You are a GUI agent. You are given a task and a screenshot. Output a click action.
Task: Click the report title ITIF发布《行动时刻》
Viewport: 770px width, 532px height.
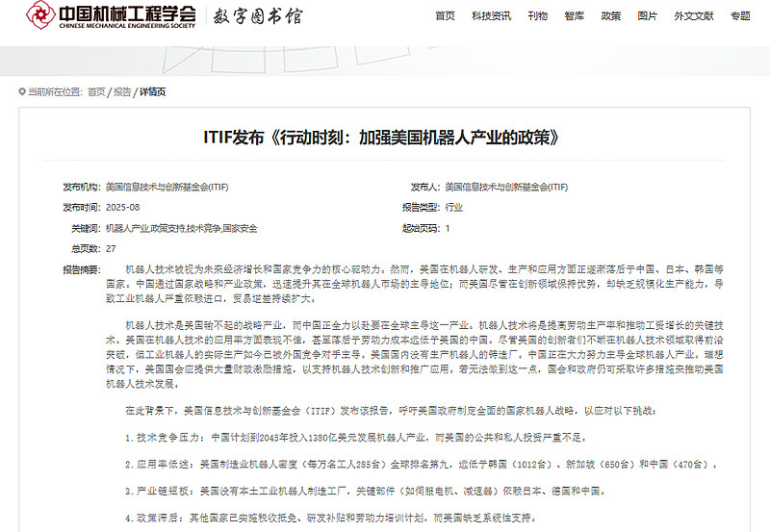click(381, 137)
